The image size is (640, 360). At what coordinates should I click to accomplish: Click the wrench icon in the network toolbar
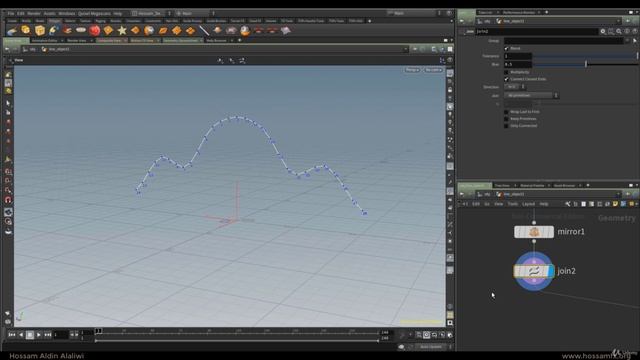tap(568, 204)
